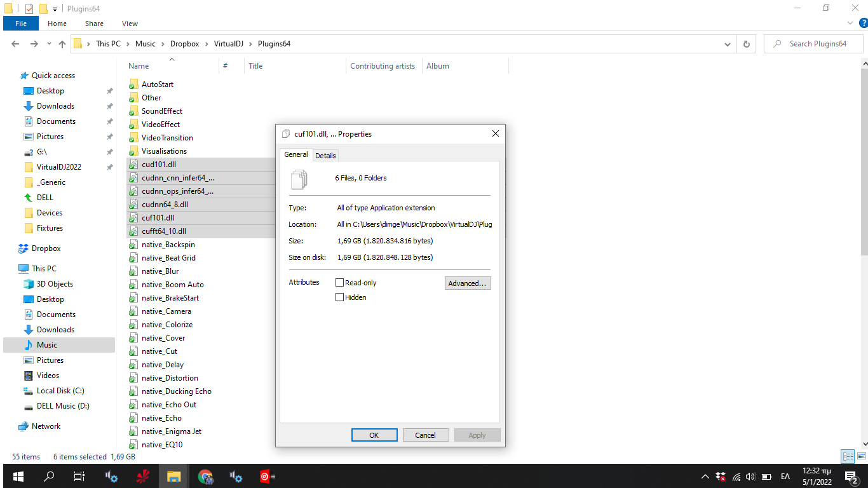Screen dimensions: 868x488
Task: Open Advanced attributes button
Action: [x=468, y=283]
